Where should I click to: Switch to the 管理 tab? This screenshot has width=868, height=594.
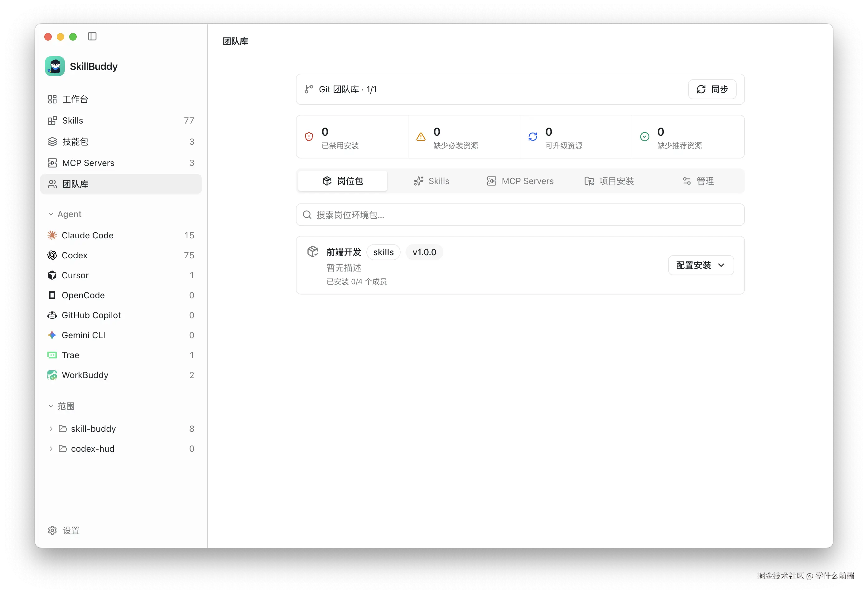click(x=698, y=181)
